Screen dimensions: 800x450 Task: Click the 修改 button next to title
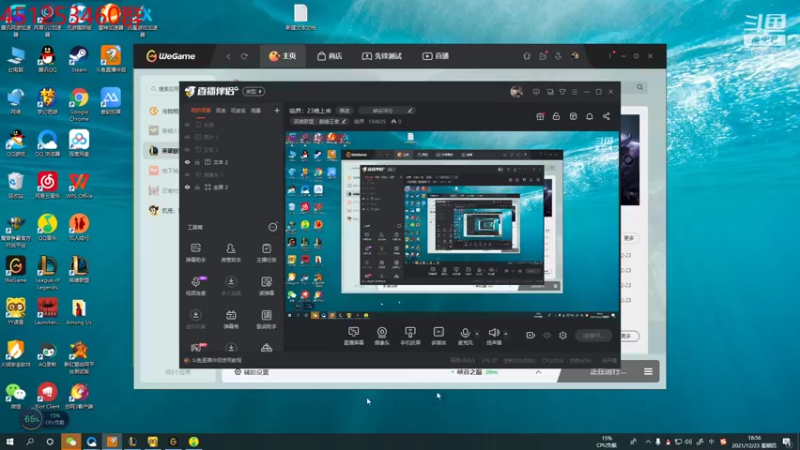click(344, 110)
